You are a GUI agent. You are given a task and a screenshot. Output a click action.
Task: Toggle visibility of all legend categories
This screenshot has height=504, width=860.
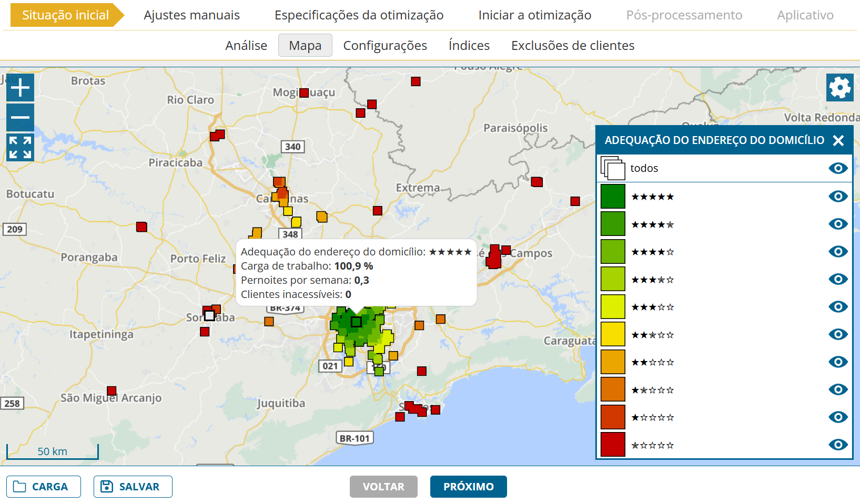coord(838,168)
